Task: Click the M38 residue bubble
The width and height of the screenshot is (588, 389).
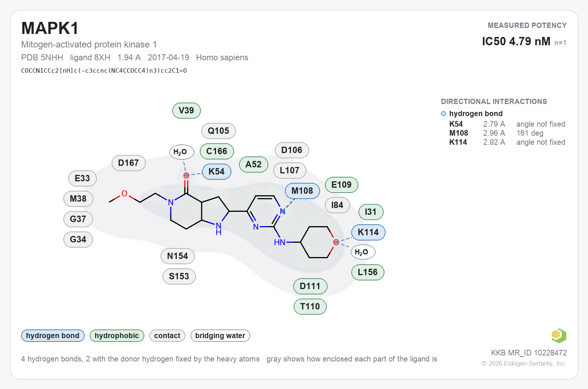Action: 78,199
